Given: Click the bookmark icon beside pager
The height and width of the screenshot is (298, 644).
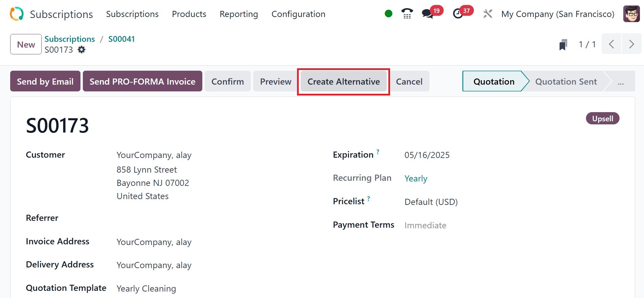Looking at the screenshot, I should click(563, 45).
